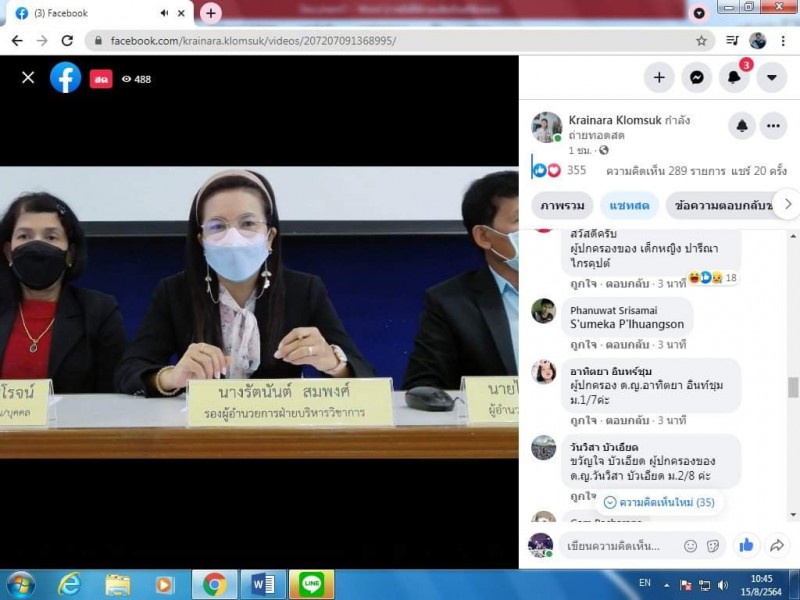The image size is (800, 600).
Task: Go forward to the next page
Action: [x=42, y=41]
